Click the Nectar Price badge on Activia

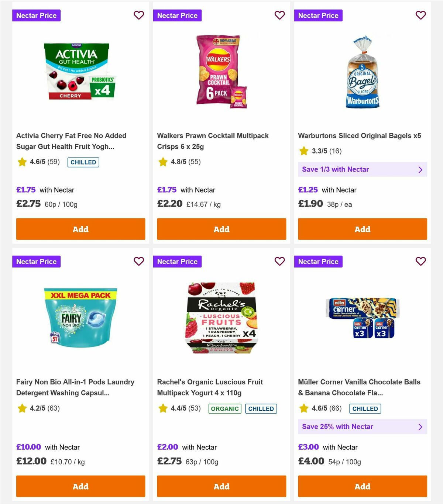tap(36, 15)
